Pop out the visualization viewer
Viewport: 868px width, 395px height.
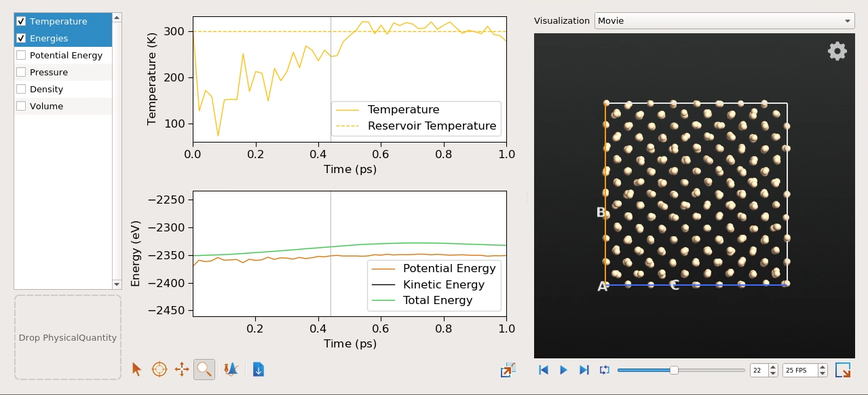(x=843, y=370)
